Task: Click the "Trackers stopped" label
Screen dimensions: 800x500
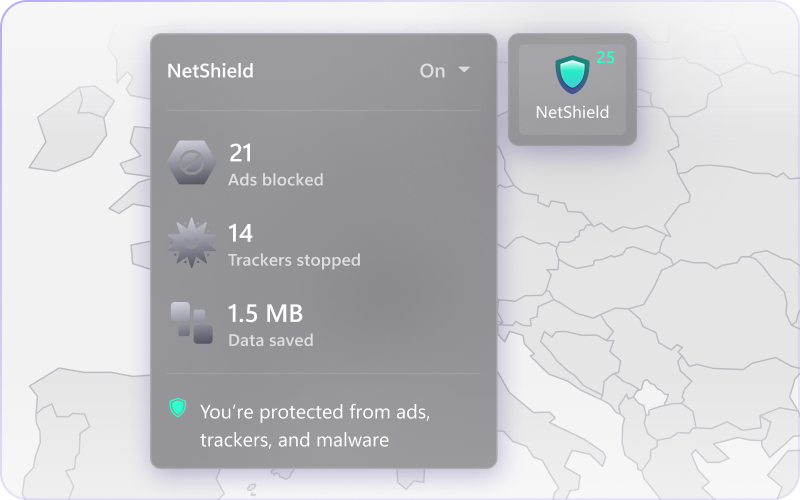Action: click(294, 260)
